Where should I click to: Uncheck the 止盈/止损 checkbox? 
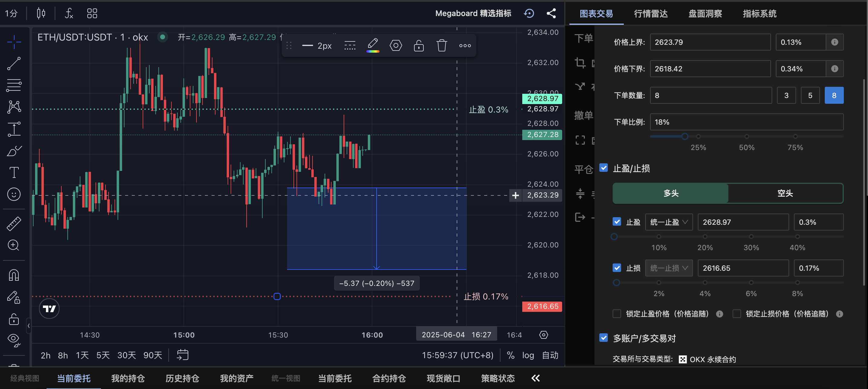[x=604, y=168]
